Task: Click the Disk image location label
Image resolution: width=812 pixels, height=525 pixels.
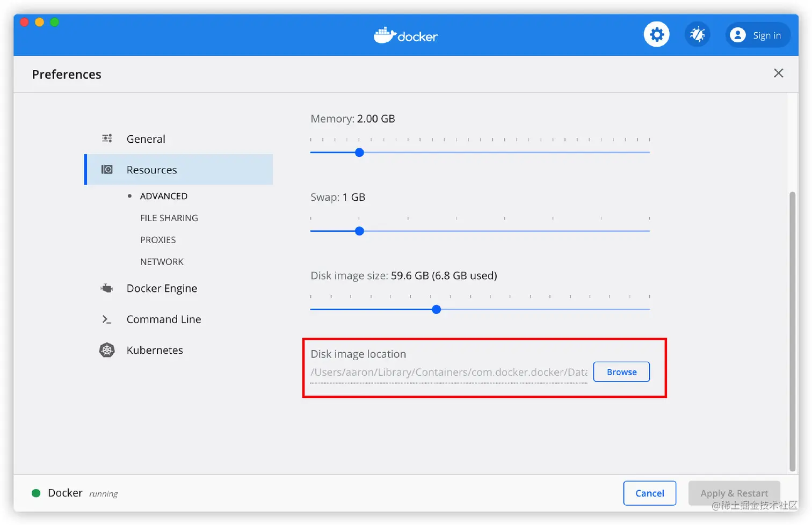Action: tap(358, 354)
